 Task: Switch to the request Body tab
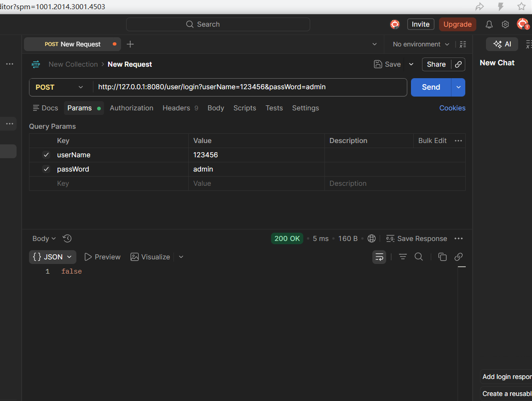pyautogui.click(x=216, y=108)
